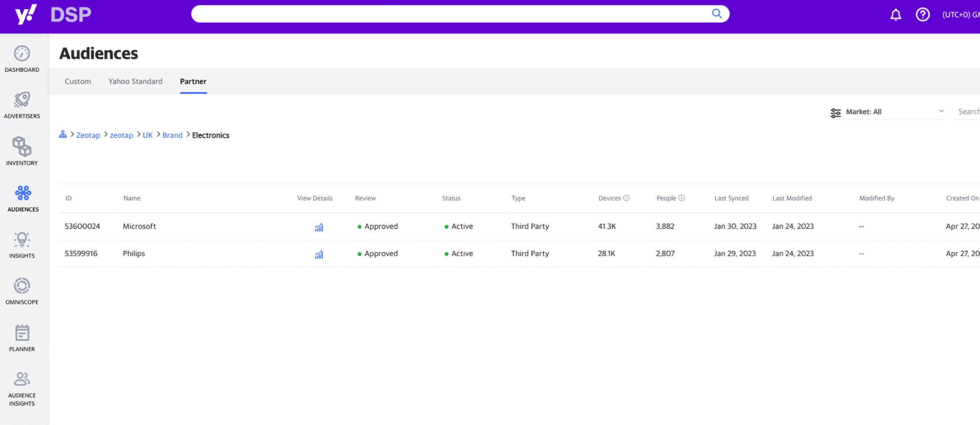Click Third Party type in Microsoft row
The height and width of the screenshot is (425, 980).
coord(530,226)
